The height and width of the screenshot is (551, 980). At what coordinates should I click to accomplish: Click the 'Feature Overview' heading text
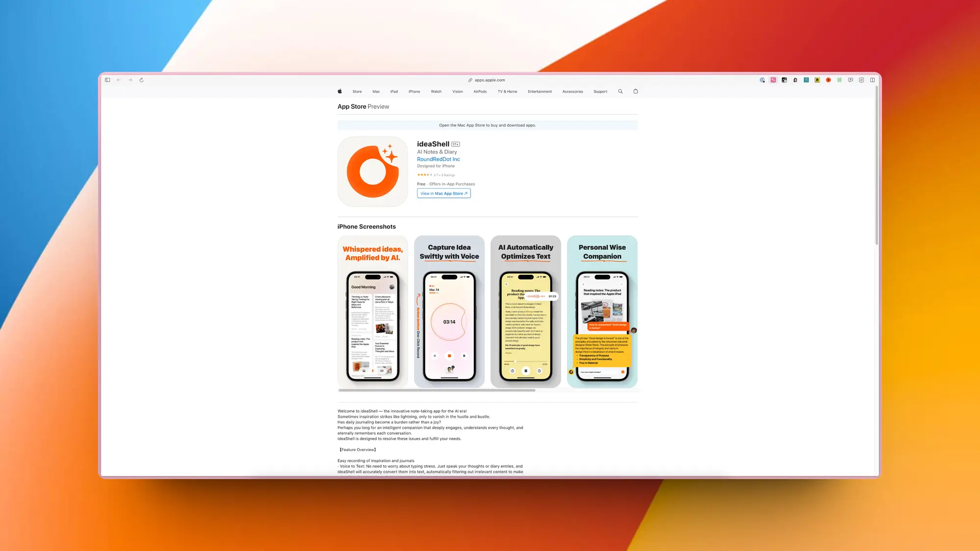click(x=358, y=450)
